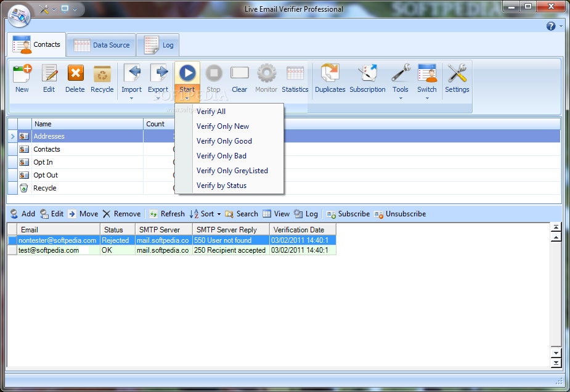Click the application orb button

pyautogui.click(x=19, y=16)
